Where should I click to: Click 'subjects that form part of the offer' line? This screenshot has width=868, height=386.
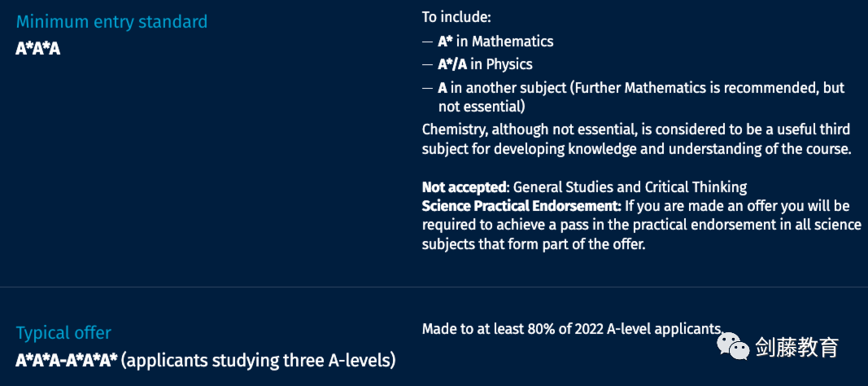pos(533,244)
